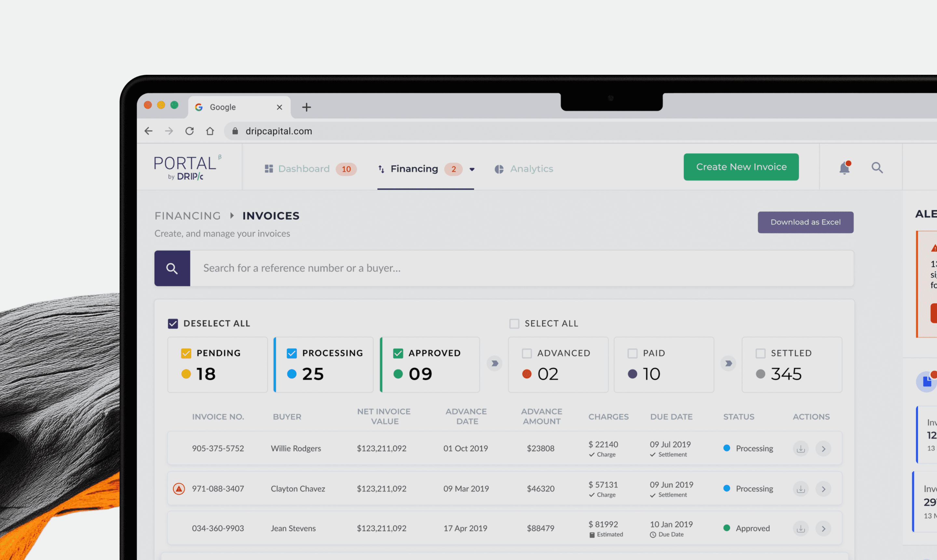
Task: Click the Create New Invoice button
Action: click(x=741, y=167)
